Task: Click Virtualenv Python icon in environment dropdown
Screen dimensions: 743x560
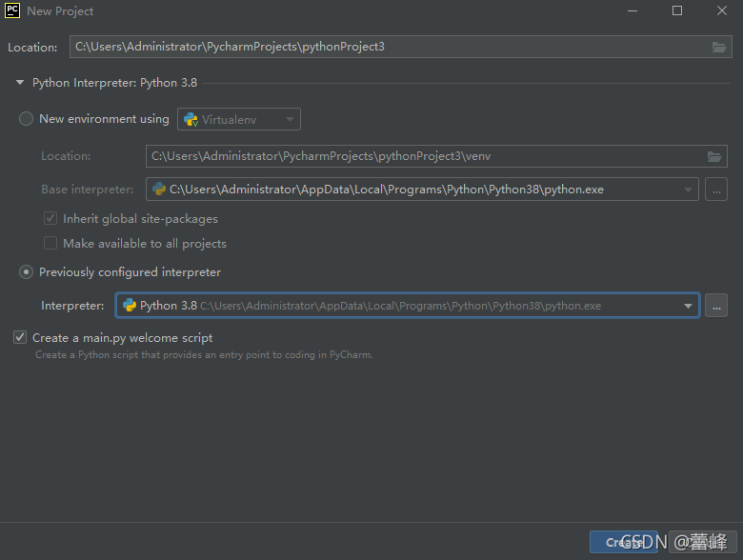Action: point(191,119)
